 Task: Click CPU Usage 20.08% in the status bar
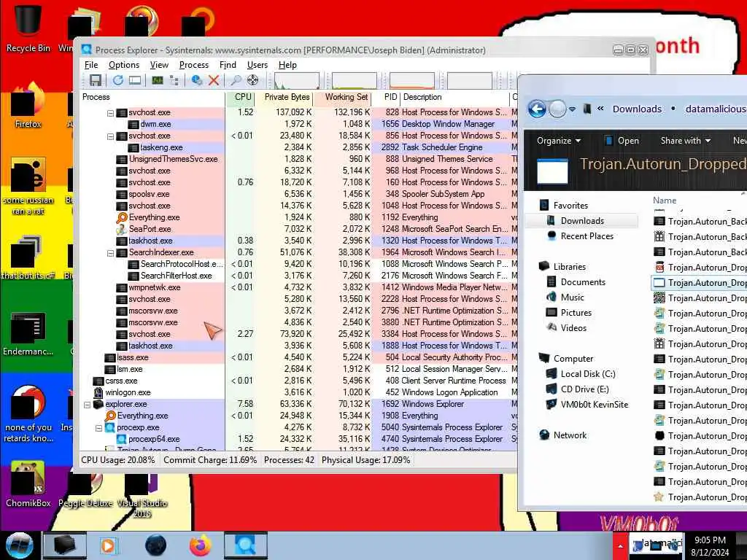point(117,460)
